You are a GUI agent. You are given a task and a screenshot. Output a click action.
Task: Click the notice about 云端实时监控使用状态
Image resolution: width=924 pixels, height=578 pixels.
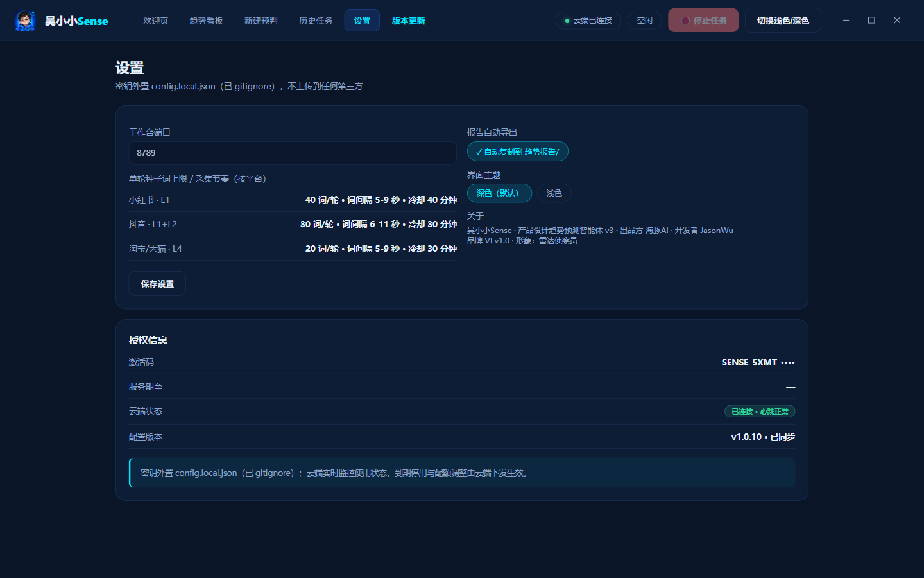pyautogui.click(x=462, y=473)
